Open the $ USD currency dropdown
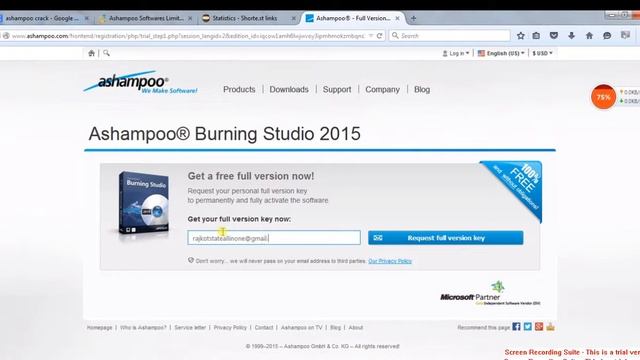Screen dimensions: 640x360 pyautogui.click(x=542, y=53)
